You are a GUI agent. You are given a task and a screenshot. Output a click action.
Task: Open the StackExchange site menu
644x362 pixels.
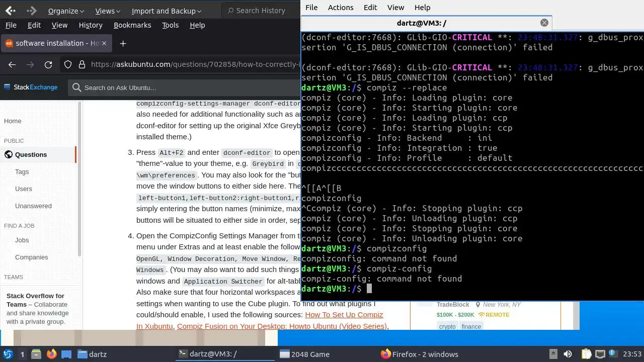(31, 87)
